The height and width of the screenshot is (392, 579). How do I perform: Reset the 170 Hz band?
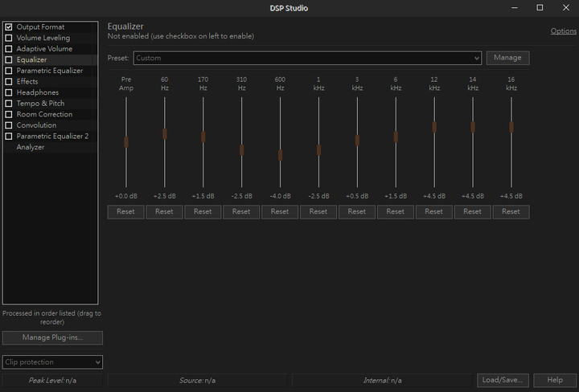point(203,212)
